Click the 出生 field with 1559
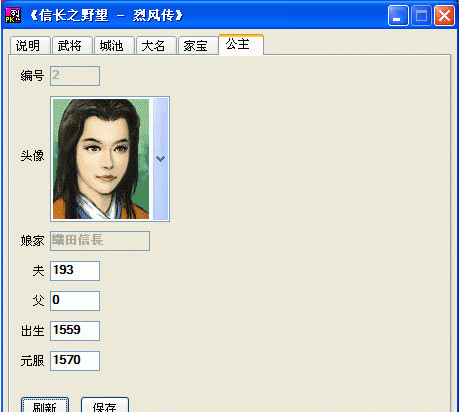459x414 pixels. [x=75, y=331]
